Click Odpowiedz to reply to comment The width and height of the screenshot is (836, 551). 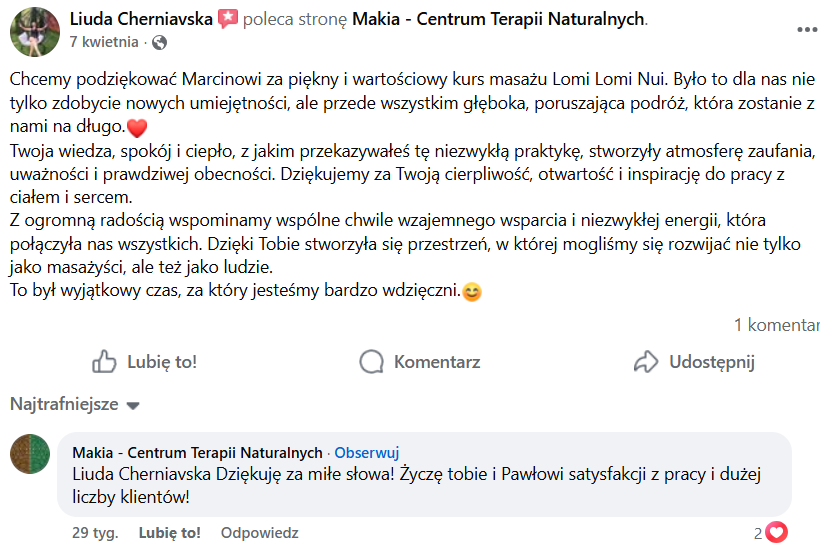tap(259, 533)
